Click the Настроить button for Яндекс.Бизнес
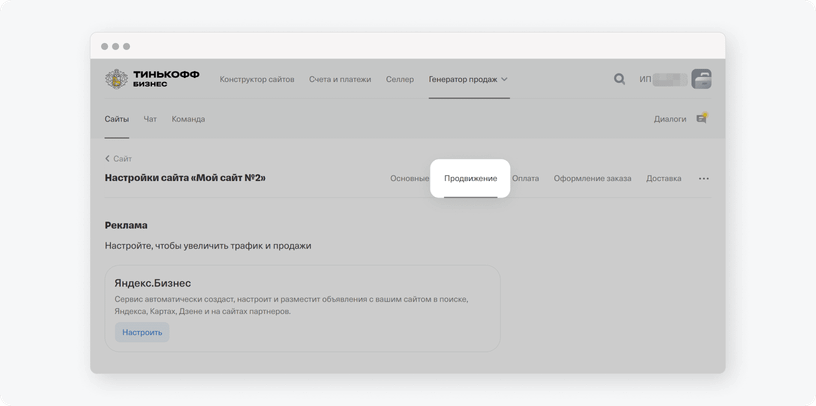The width and height of the screenshot is (816, 406). pyautogui.click(x=142, y=332)
